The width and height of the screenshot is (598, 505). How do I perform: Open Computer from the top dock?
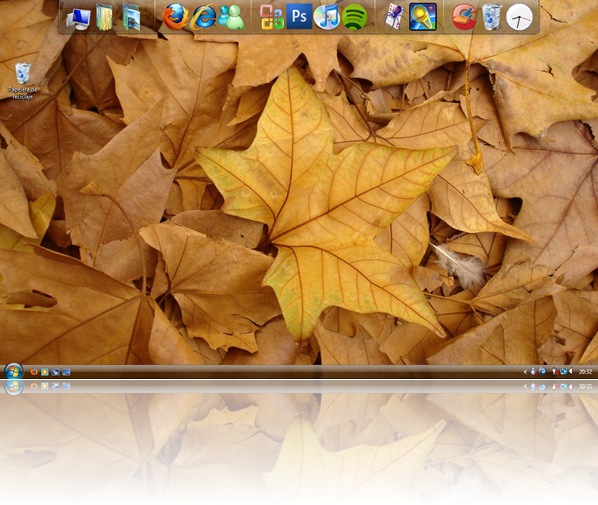pyautogui.click(x=78, y=18)
